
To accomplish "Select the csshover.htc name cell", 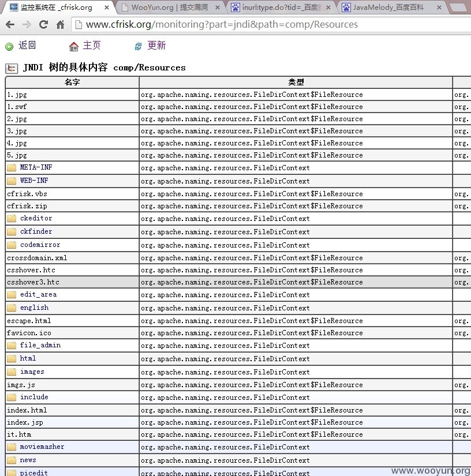I will [x=72, y=270].
